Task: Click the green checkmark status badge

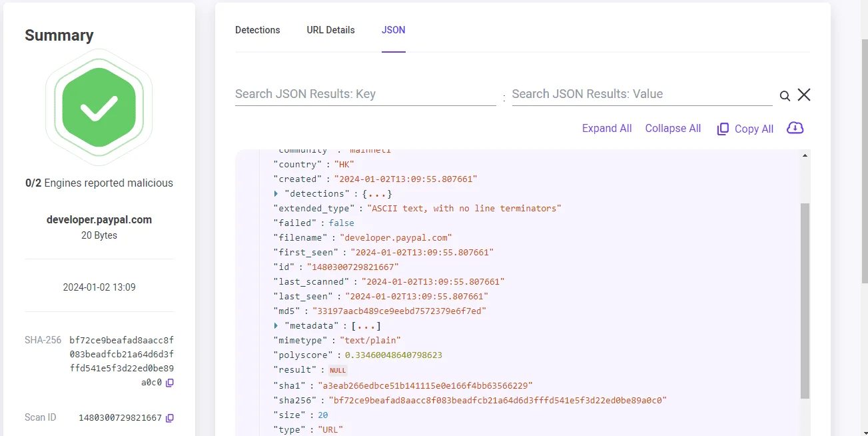Action: pyautogui.click(x=99, y=108)
